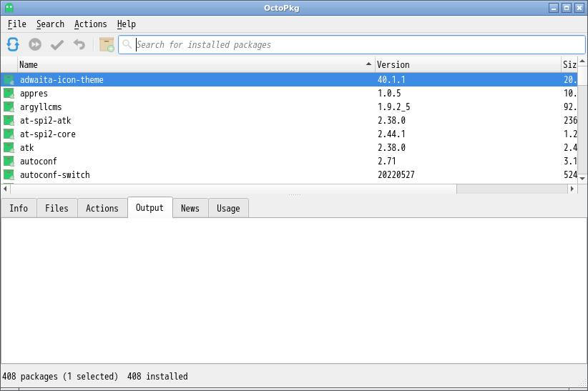Click the undo/rollback arrow toolbar icon

[x=79, y=44]
